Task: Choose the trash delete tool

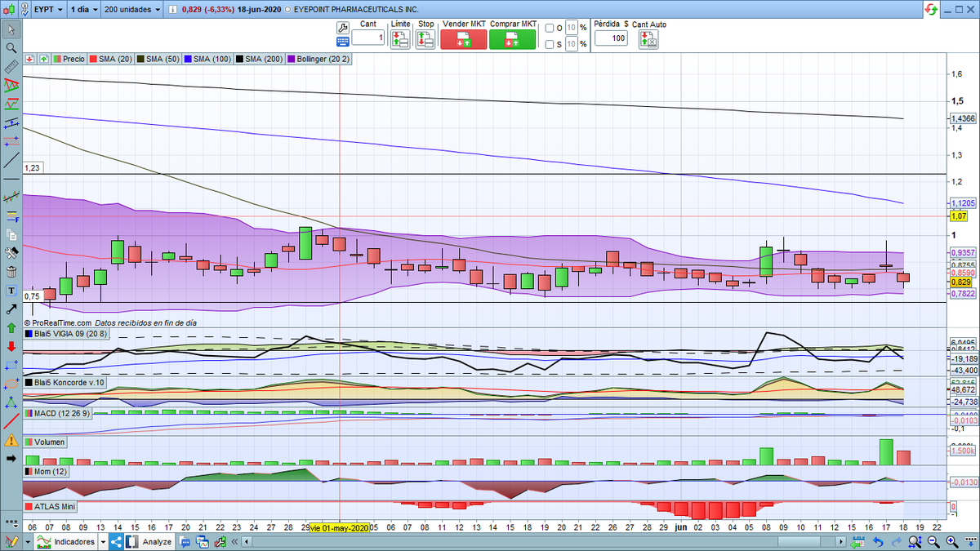Action: [11, 272]
